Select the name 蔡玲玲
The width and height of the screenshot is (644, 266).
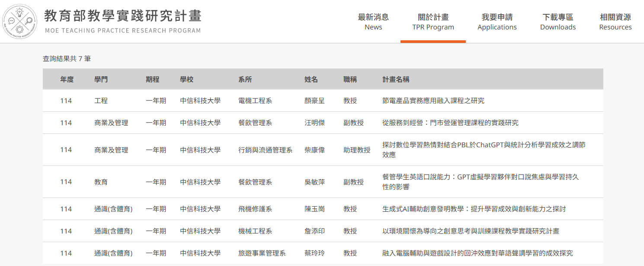[314, 253]
